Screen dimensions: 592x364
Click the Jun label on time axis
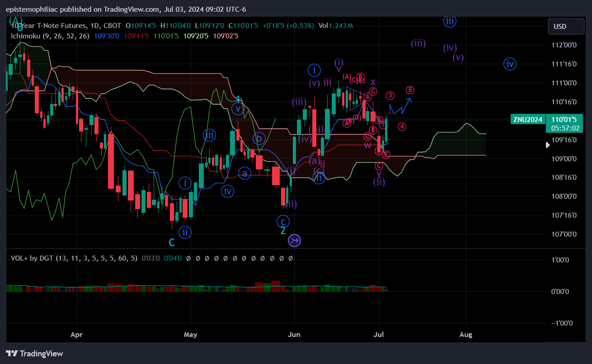[x=294, y=335]
